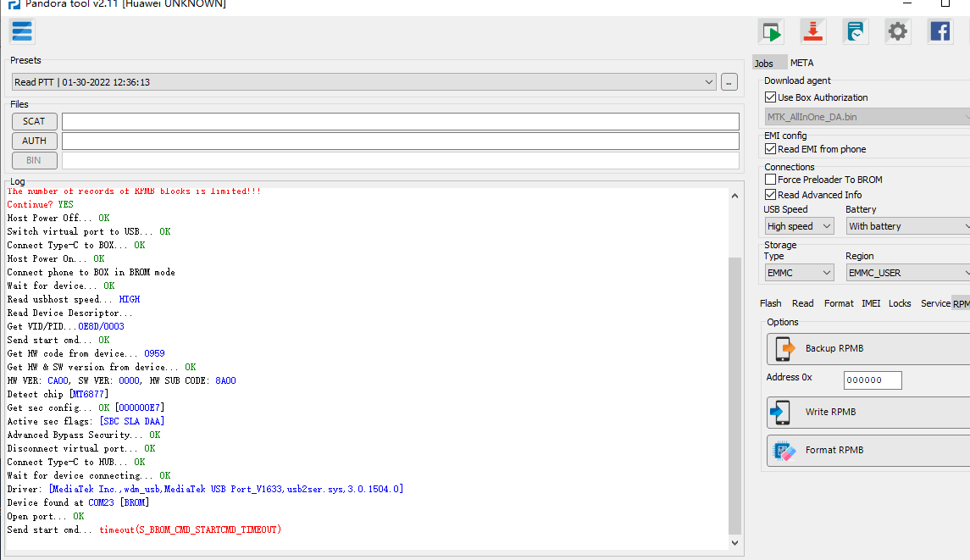Click the 0E8D/0003 VID/PID value
Viewport: 970px width, 560px height.
point(101,326)
